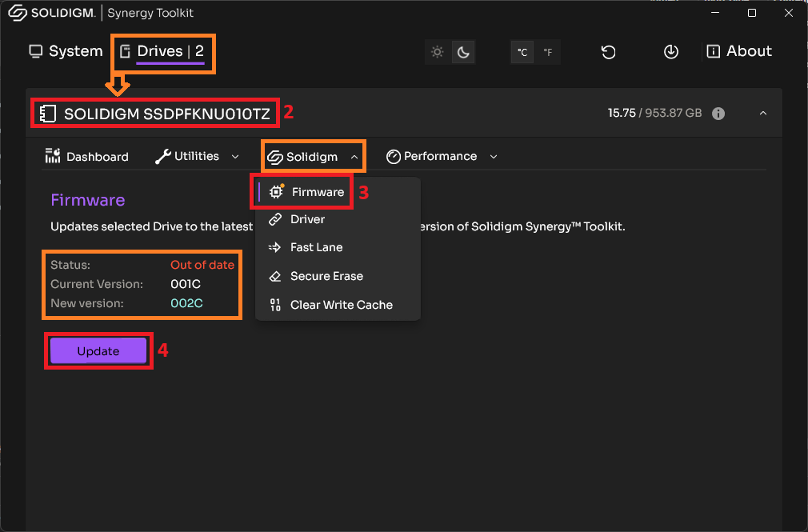Click the drive icon beside SSDPFKNU010TZ

click(47, 114)
